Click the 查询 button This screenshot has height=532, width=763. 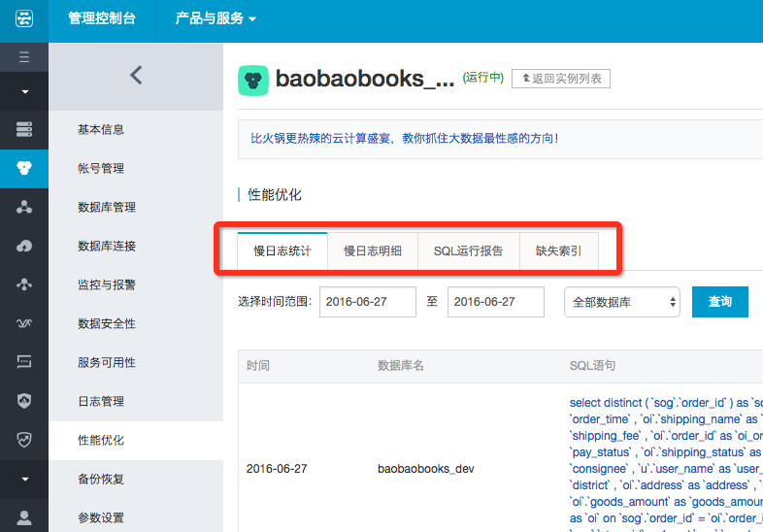[720, 302]
